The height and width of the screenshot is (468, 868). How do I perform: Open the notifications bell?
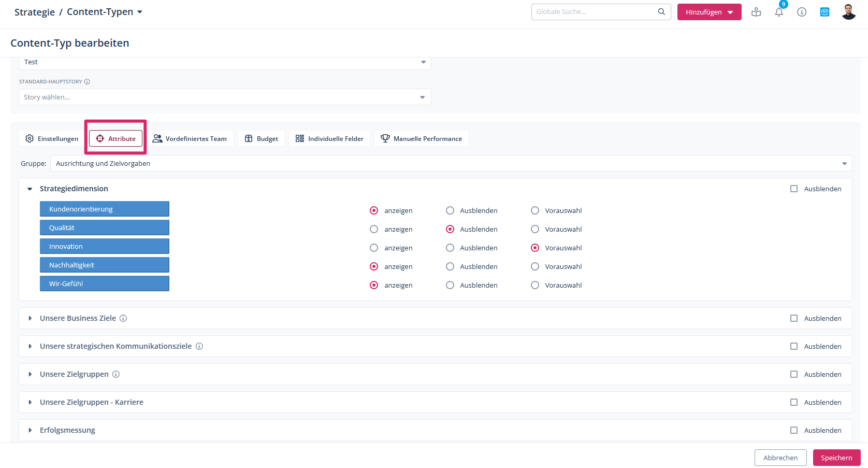tap(779, 12)
